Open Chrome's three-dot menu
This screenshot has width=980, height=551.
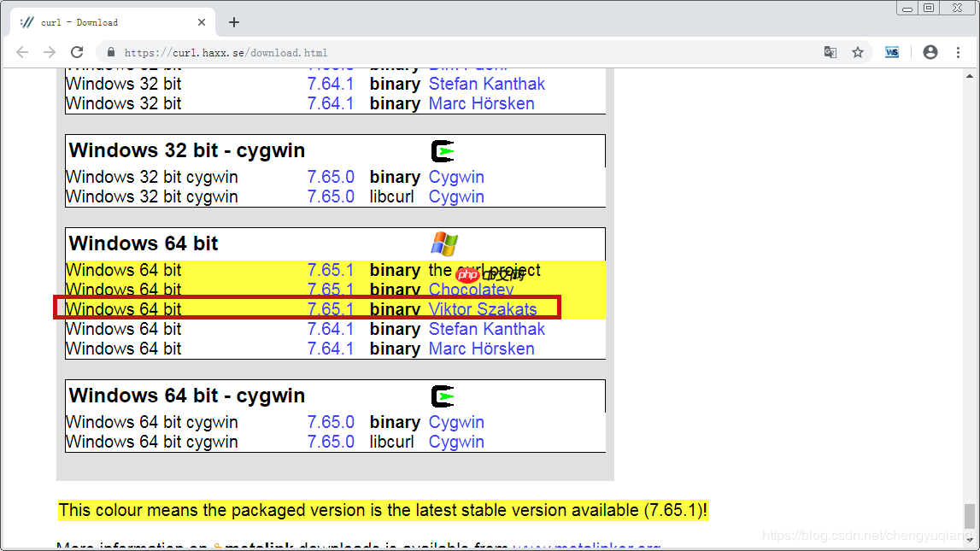tap(959, 52)
